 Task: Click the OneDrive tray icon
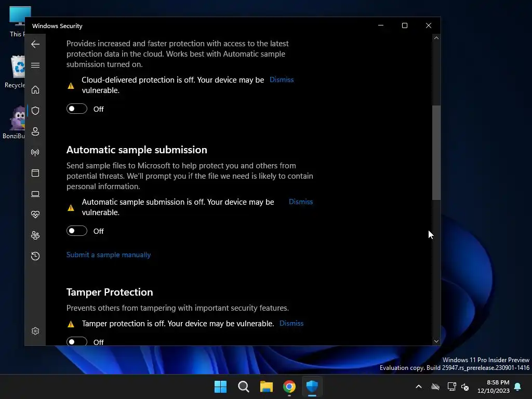coord(435,387)
